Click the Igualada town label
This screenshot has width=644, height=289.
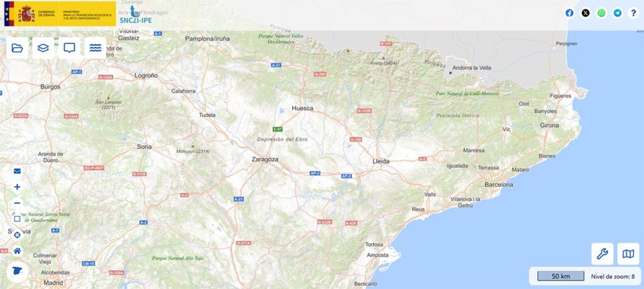pyautogui.click(x=458, y=166)
